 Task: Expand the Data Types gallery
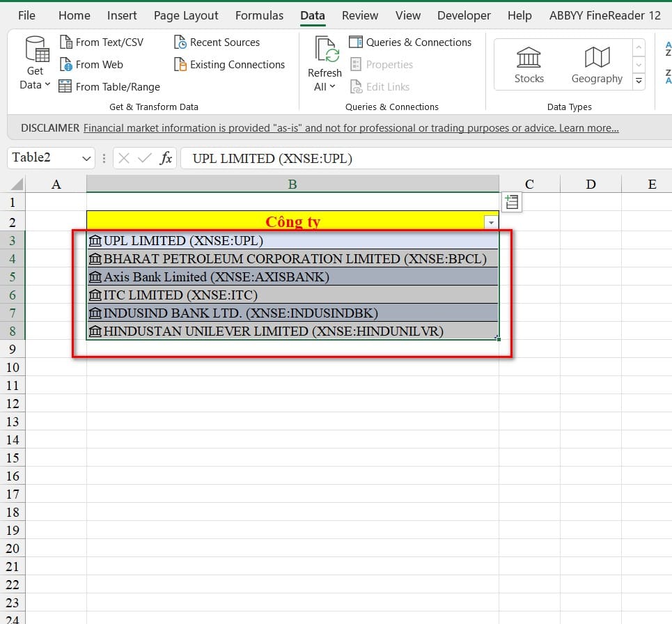click(639, 81)
